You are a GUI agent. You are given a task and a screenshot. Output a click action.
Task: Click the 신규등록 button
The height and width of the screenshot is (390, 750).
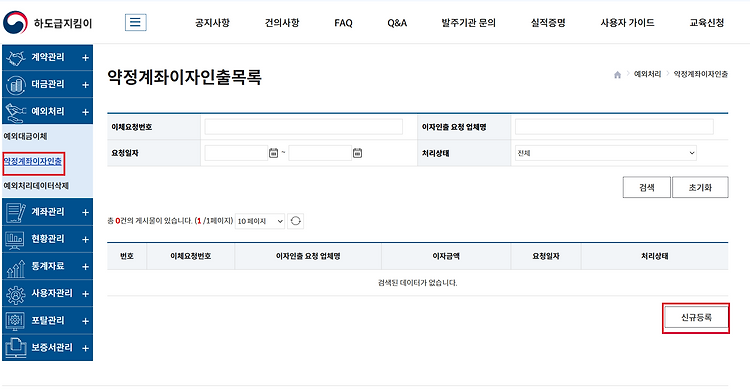pyautogui.click(x=696, y=317)
